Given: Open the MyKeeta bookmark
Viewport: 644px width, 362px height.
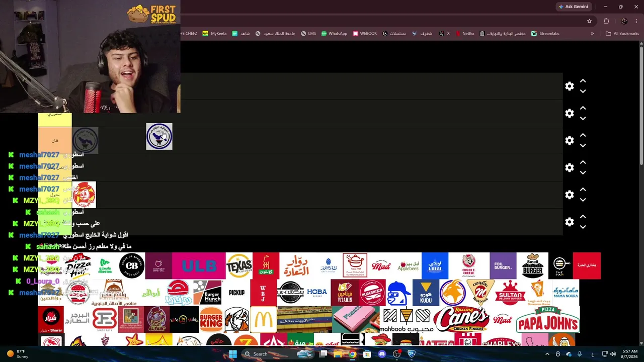Looking at the screenshot, I should [214, 34].
